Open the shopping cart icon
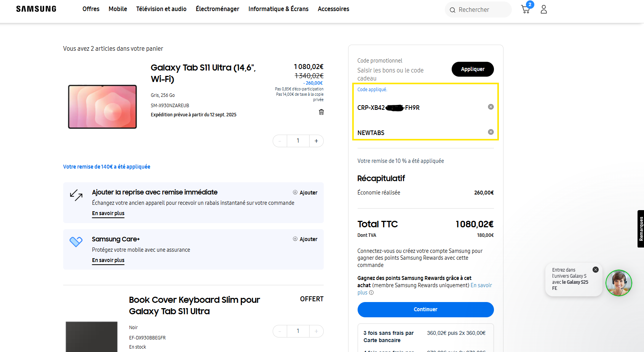 point(526,8)
